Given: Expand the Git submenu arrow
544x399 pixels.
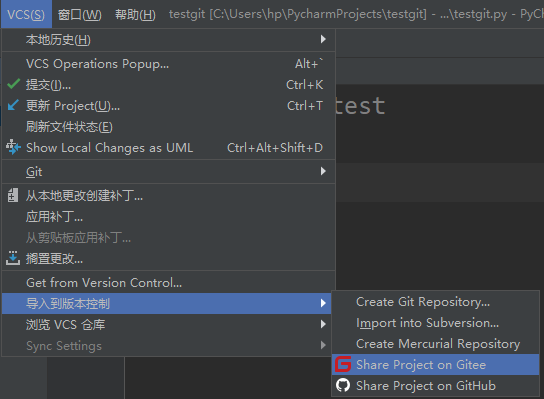Looking at the screenshot, I should click(x=323, y=171).
